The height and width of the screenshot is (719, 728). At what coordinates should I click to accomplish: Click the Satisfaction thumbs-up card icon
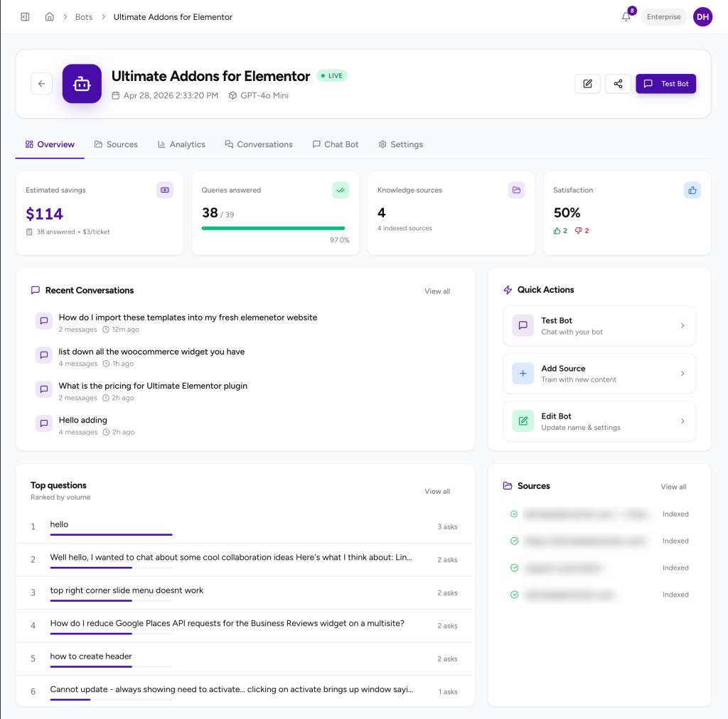pyautogui.click(x=692, y=190)
